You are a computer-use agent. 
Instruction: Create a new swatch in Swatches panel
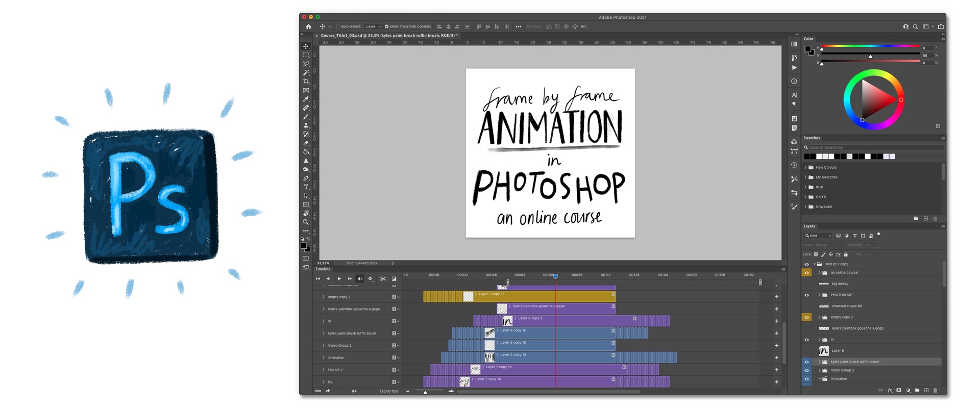click(x=925, y=219)
